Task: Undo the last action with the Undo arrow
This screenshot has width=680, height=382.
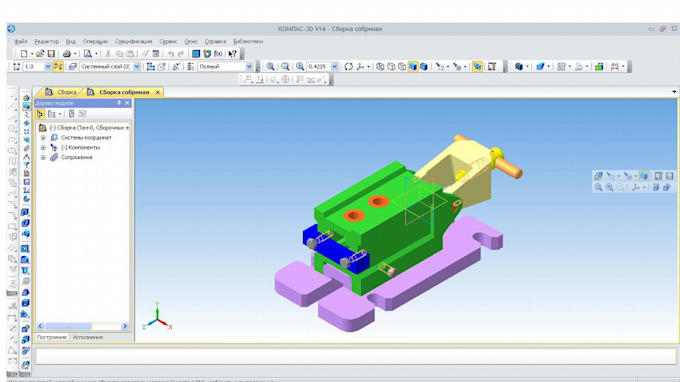Action: pos(171,54)
